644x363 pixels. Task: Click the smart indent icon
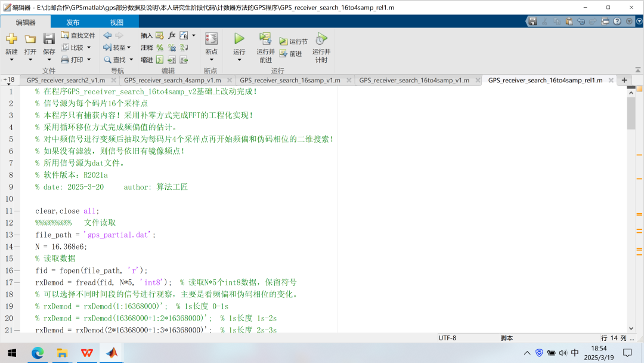[160, 60]
